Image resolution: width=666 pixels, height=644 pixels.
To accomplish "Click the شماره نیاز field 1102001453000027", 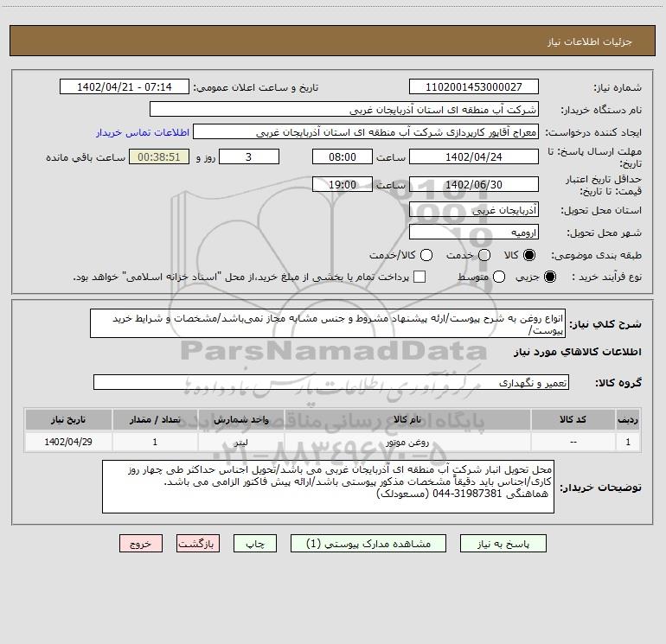I will [474, 86].
